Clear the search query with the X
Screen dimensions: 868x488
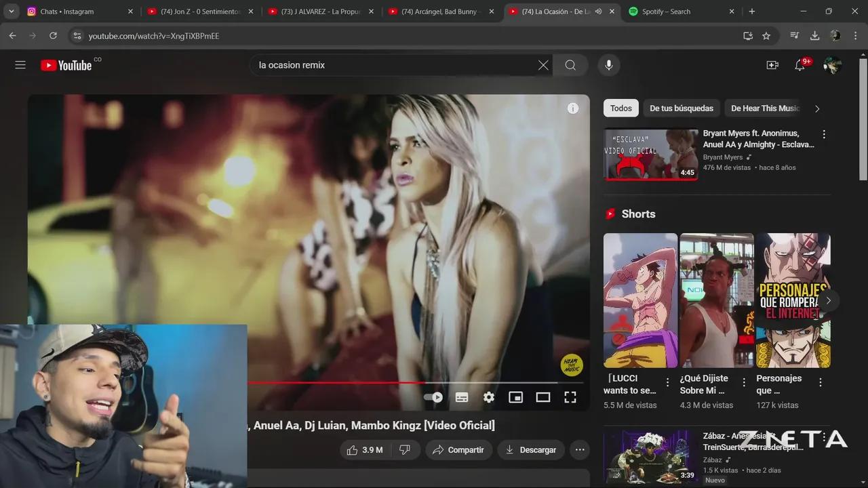point(542,65)
